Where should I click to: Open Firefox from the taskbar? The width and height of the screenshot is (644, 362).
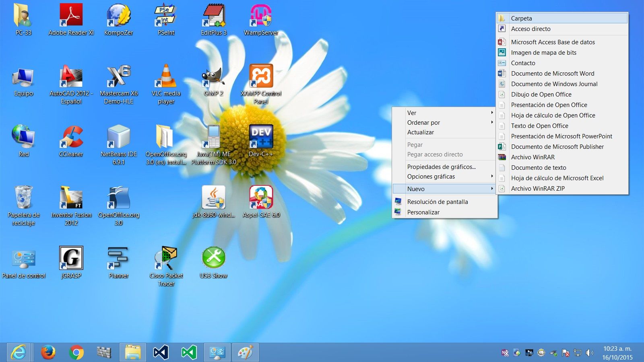click(x=48, y=352)
